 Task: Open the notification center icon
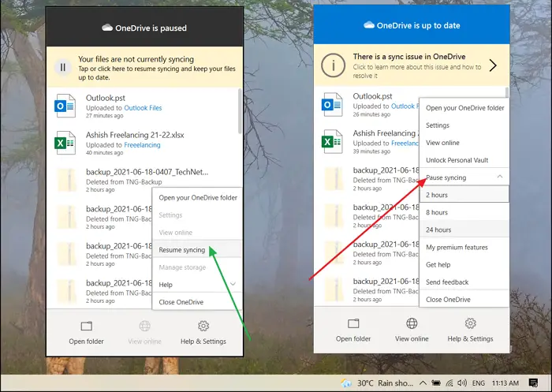click(x=533, y=383)
